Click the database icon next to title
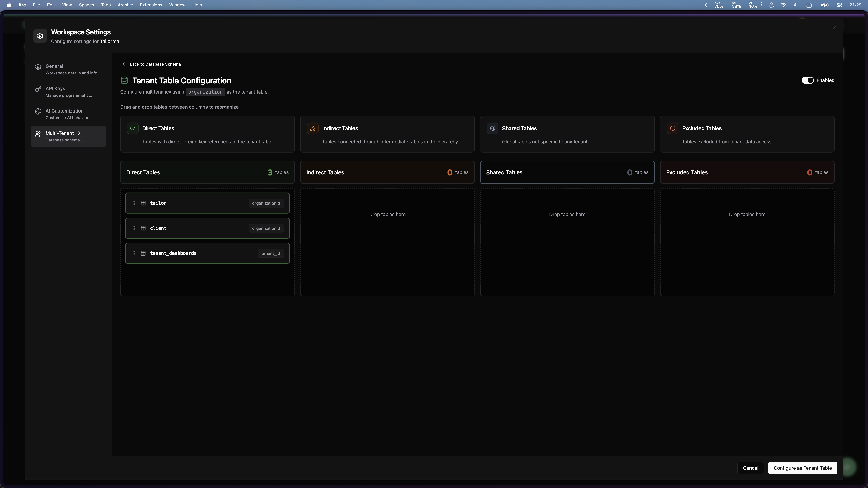Screen dimensions: 868x488 (x=124, y=80)
